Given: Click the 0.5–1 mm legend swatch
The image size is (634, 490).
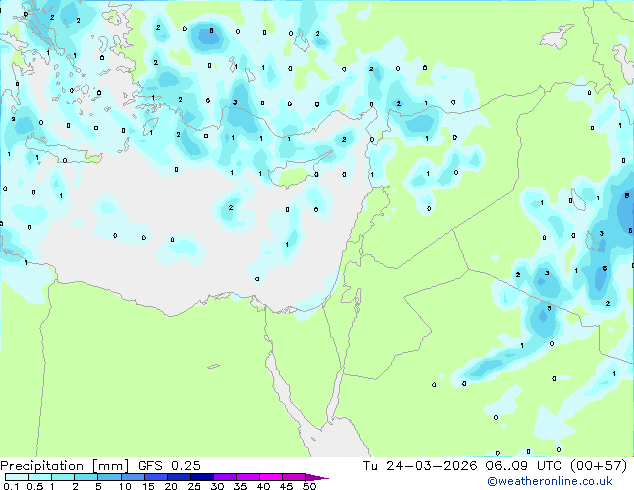Looking at the screenshot, I should tap(40, 477).
